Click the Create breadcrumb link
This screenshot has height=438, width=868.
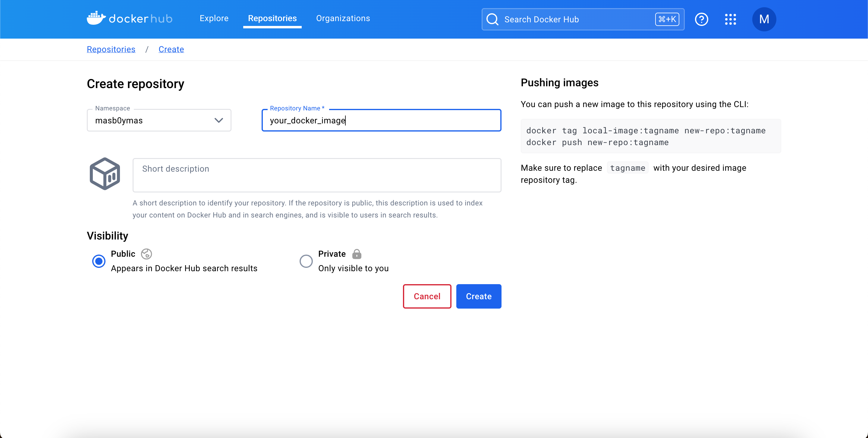click(x=171, y=49)
